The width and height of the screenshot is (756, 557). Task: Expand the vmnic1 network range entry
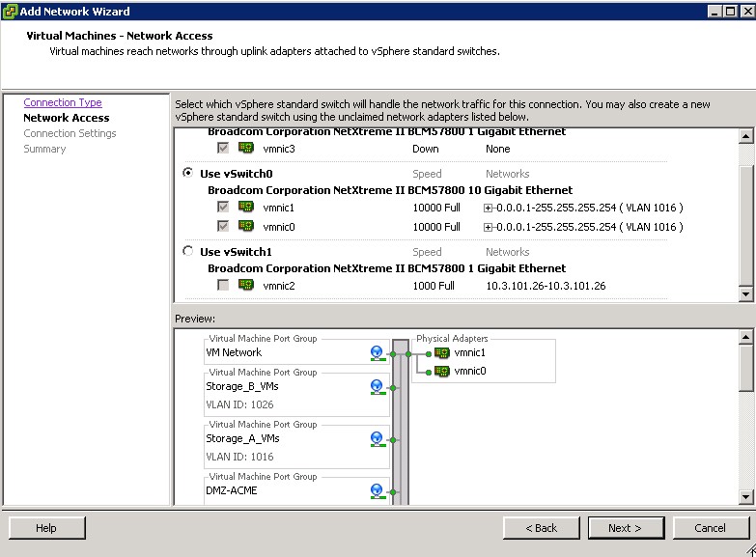tap(489, 208)
